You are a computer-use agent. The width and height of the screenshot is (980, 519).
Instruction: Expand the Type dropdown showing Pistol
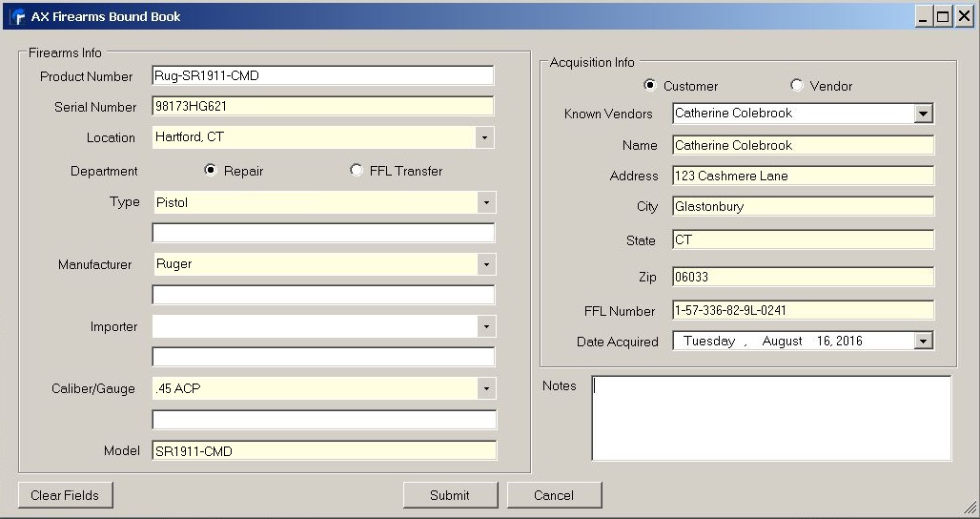click(x=486, y=202)
